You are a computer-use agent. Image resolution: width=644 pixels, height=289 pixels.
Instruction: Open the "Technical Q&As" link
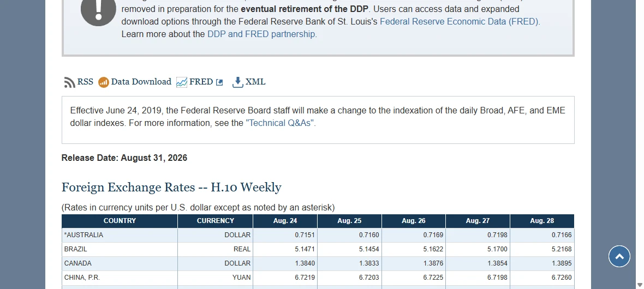pos(281,123)
